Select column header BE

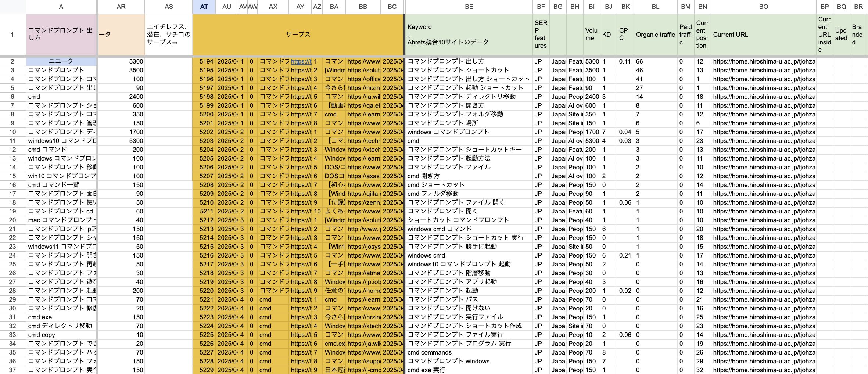tap(469, 7)
